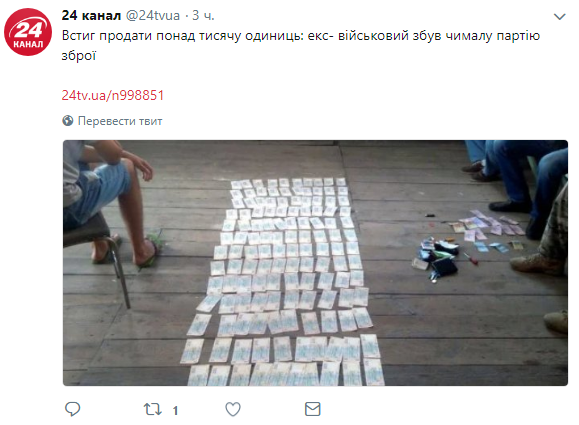Open the 24 канал profile name
579x425 pixels.
click(91, 16)
